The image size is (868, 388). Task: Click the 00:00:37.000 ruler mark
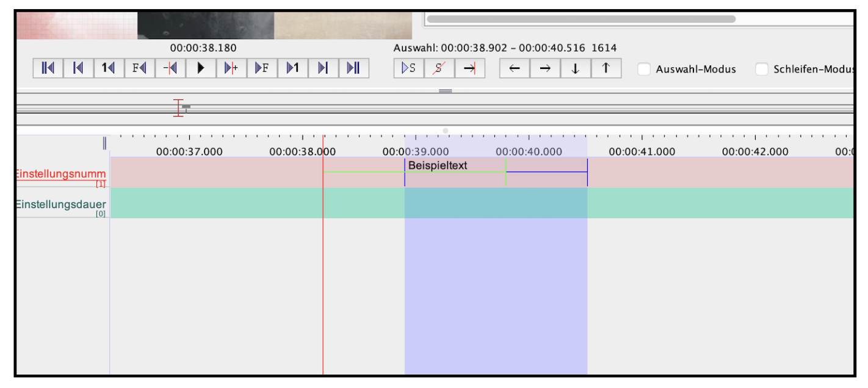point(189,151)
